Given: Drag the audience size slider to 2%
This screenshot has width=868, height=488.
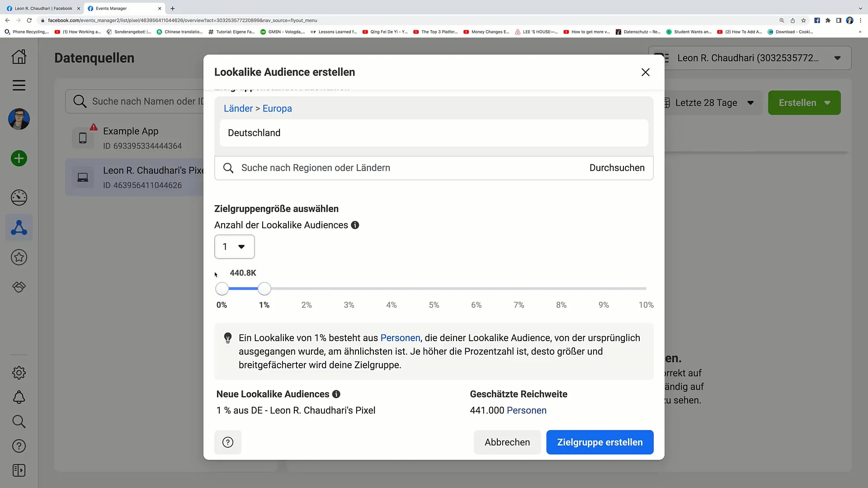Looking at the screenshot, I should [307, 288].
